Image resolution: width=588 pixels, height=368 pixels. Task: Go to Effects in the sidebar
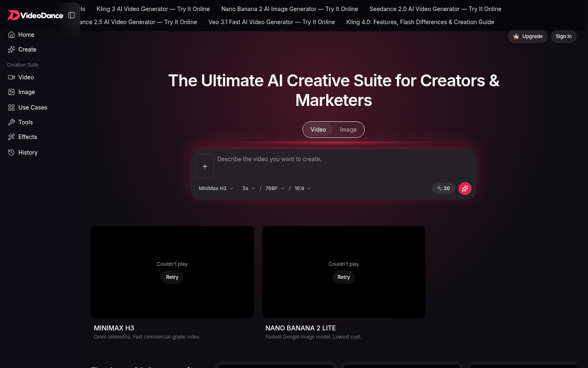click(40, 137)
